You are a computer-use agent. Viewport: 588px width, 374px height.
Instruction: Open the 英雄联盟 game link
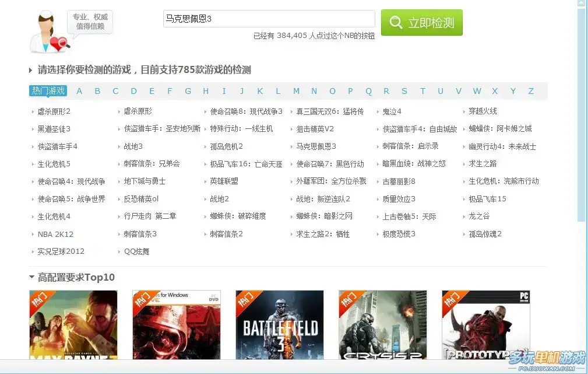coord(224,181)
